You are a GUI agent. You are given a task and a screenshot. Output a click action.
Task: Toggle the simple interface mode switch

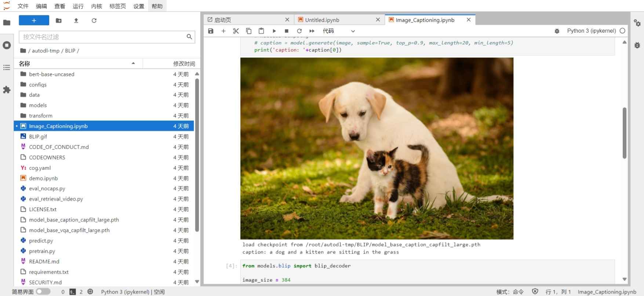pyautogui.click(x=43, y=292)
